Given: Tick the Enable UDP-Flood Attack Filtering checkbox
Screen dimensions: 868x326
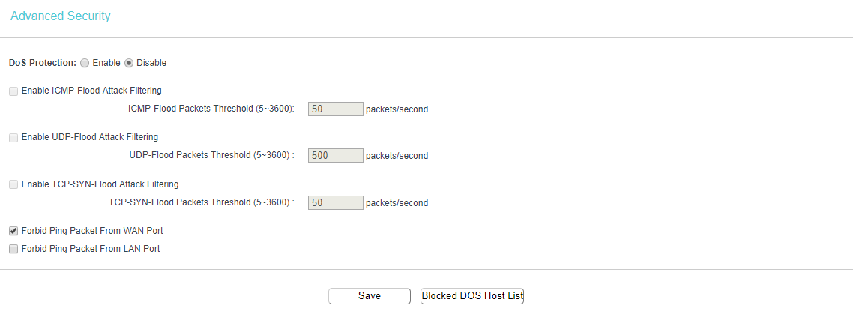Looking at the screenshot, I should click(13, 138).
